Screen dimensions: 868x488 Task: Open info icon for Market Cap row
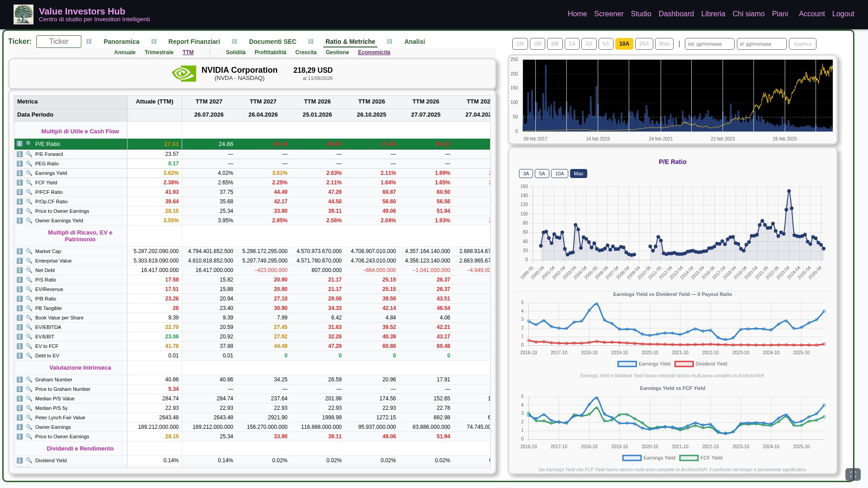click(x=19, y=251)
